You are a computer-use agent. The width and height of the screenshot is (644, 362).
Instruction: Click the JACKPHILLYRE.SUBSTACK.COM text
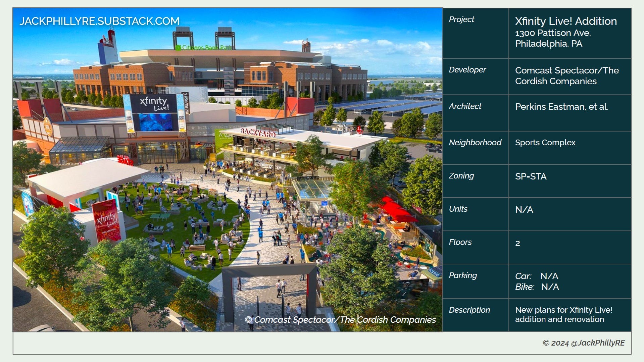pyautogui.click(x=99, y=21)
